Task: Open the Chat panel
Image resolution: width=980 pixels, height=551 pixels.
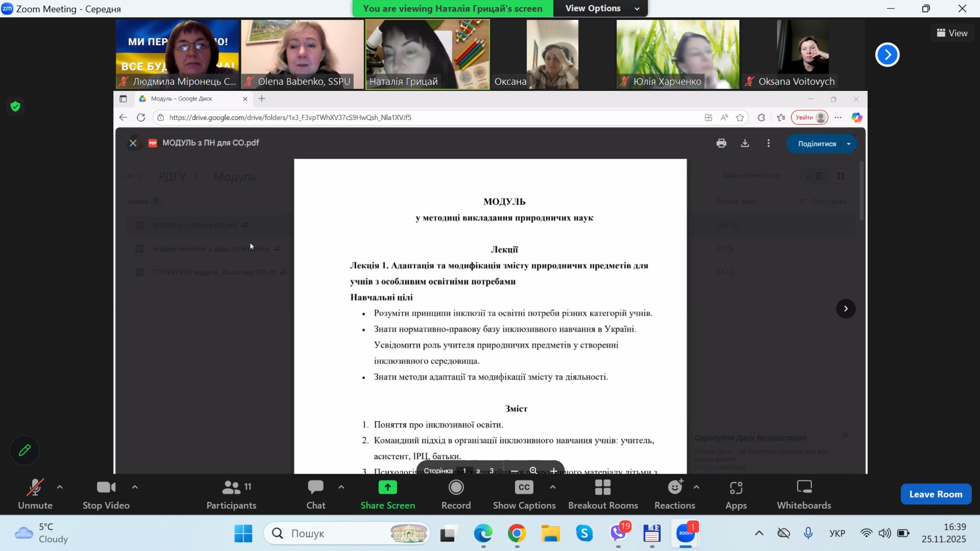Action: (x=315, y=494)
